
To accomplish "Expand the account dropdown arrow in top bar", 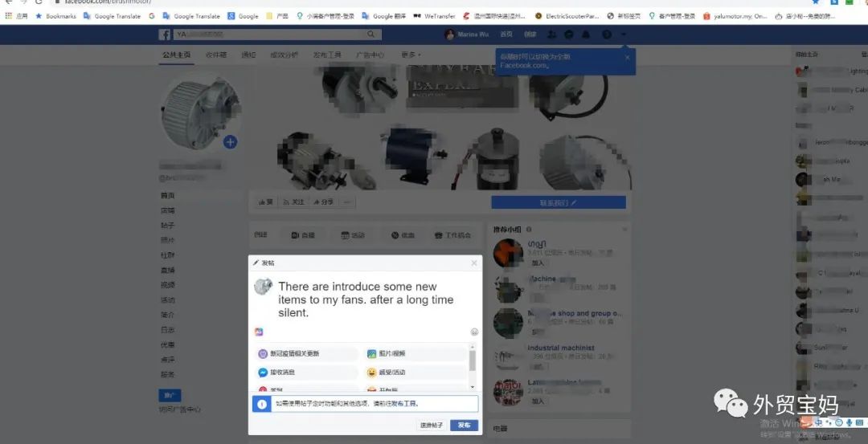I will point(624,35).
